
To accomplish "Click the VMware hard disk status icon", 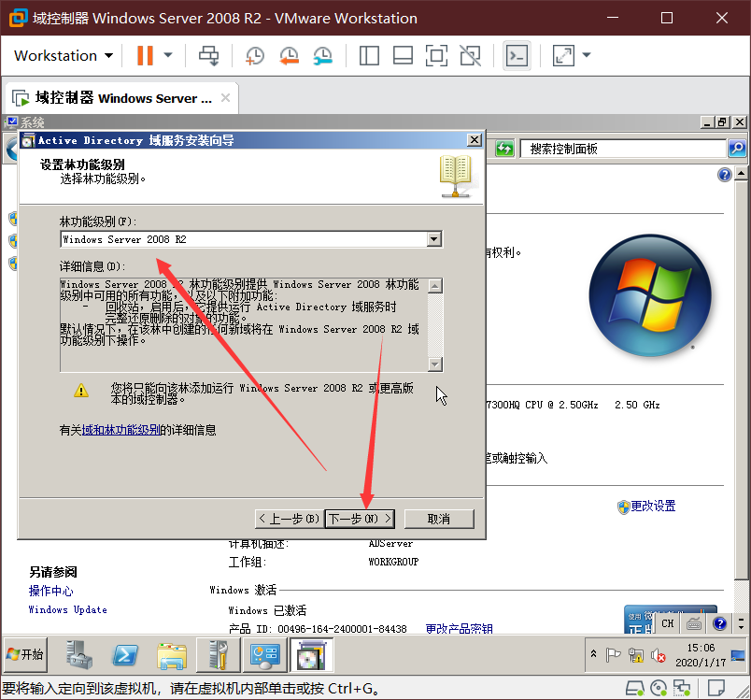I will 635,689.
